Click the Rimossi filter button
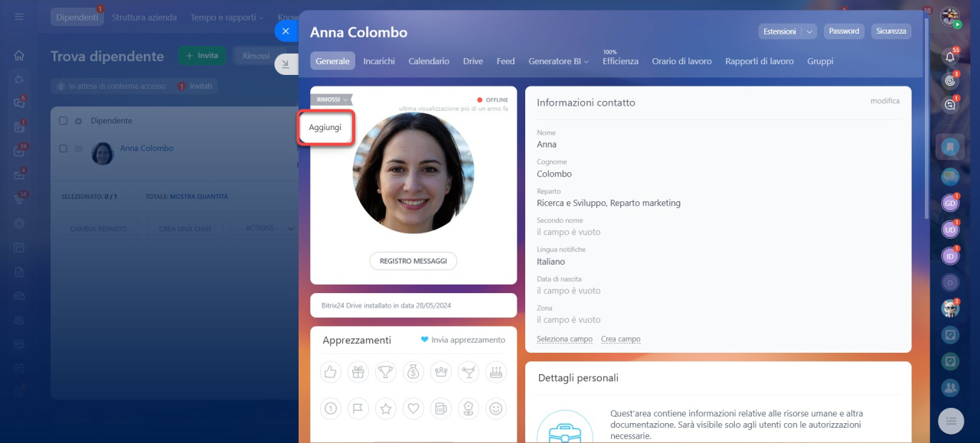The image size is (980, 443). pyautogui.click(x=256, y=56)
